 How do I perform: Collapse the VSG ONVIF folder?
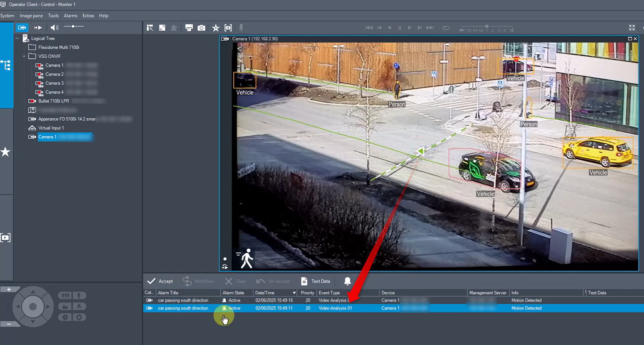pyautogui.click(x=24, y=56)
